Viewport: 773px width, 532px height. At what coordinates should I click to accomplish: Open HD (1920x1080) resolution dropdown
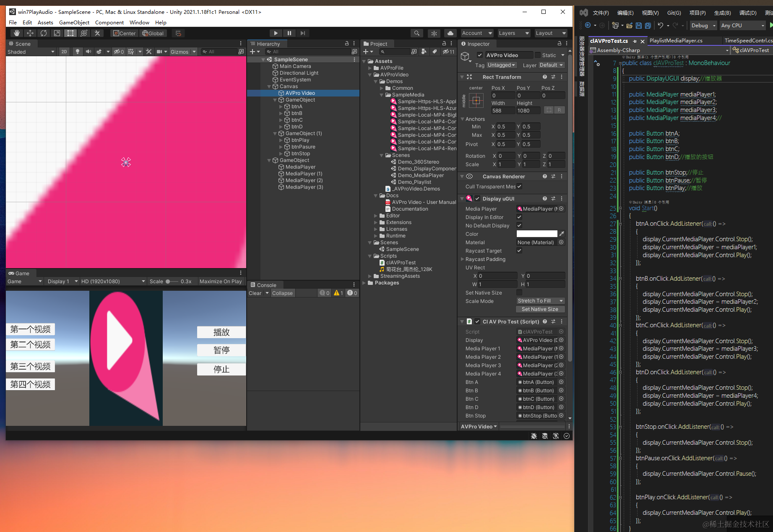pyautogui.click(x=113, y=281)
